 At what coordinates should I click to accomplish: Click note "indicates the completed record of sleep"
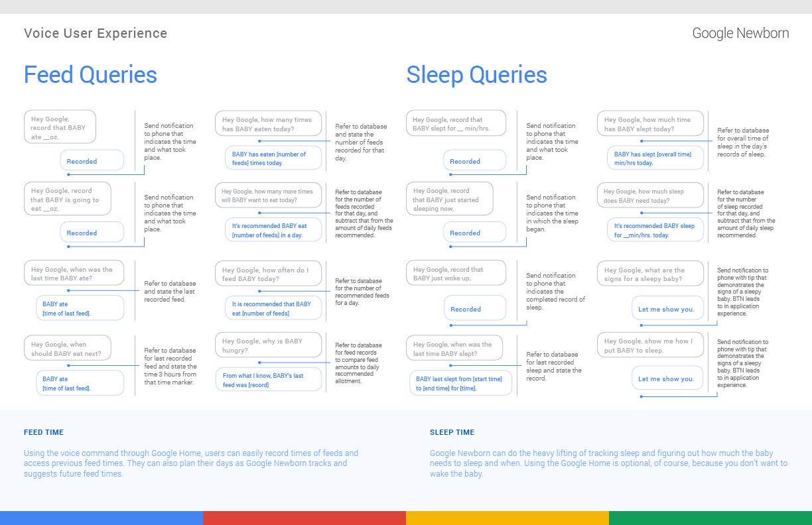pyautogui.click(x=555, y=291)
